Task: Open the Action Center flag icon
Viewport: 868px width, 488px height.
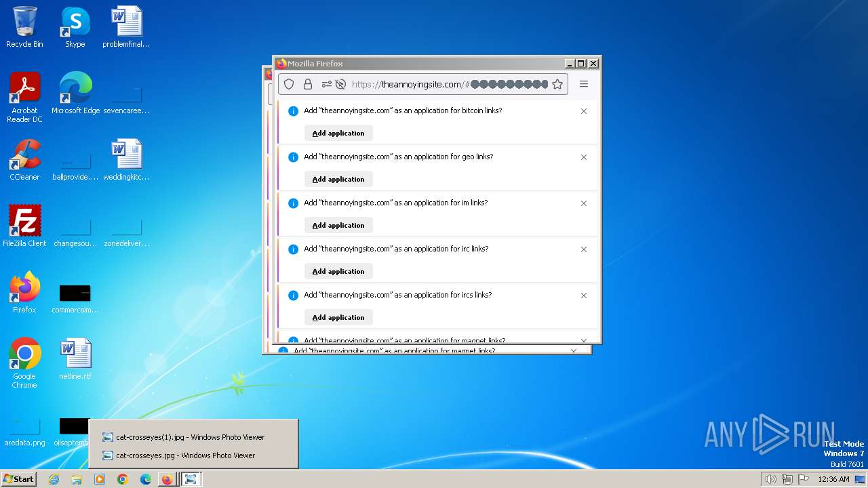Action: [804, 479]
